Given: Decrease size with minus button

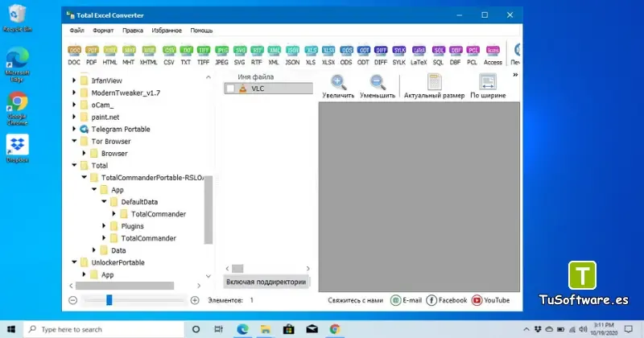Looking at the screenshot, I should coord(72,300).
